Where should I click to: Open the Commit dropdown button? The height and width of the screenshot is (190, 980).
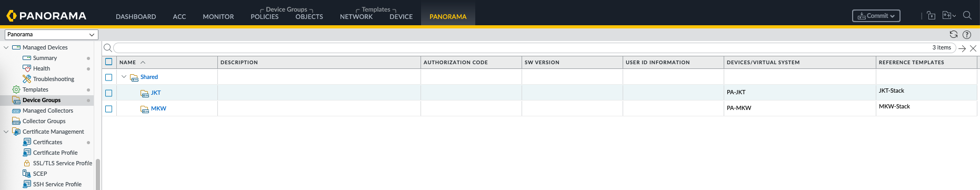876,16
